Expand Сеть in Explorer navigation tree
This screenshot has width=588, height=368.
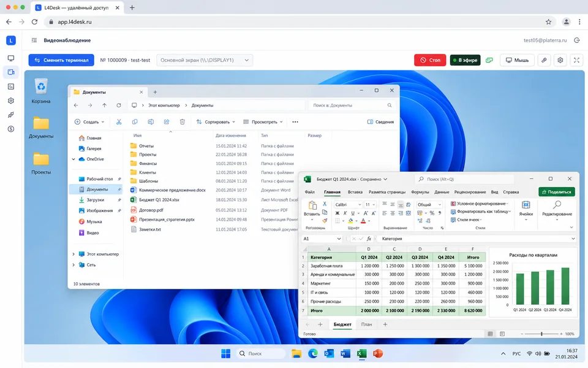[x=73, y=265]
